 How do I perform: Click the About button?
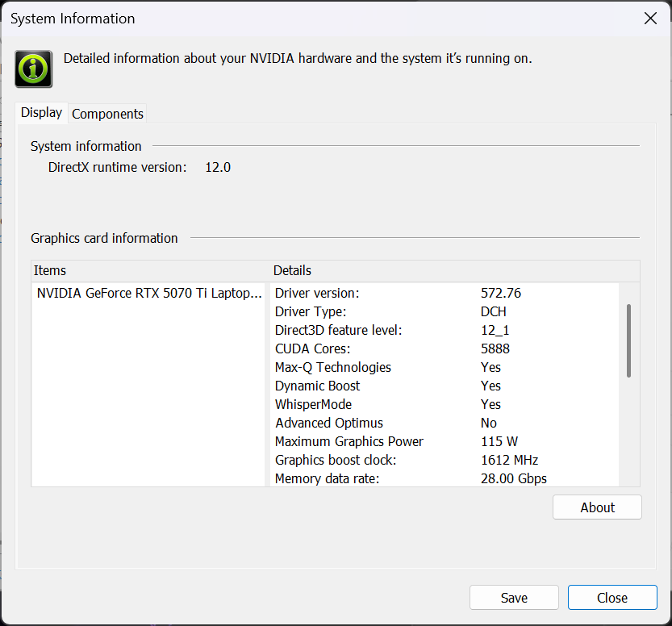click(597, 507)
